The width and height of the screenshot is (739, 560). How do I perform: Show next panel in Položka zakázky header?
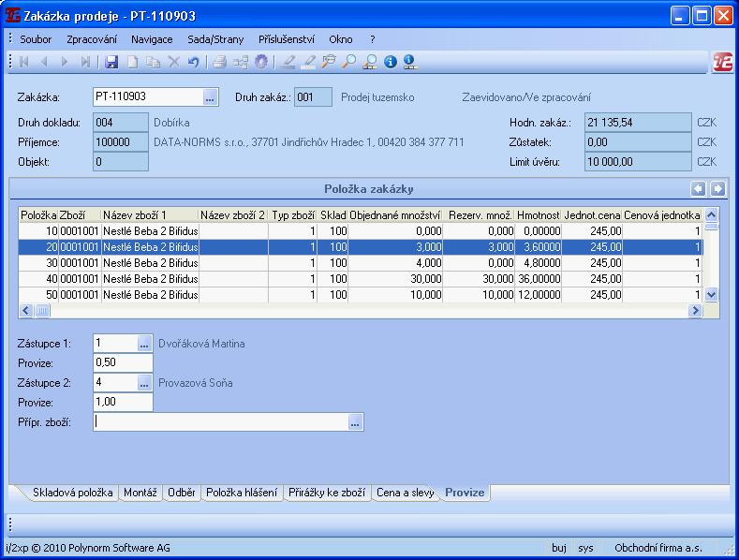(x=717, y=189)
